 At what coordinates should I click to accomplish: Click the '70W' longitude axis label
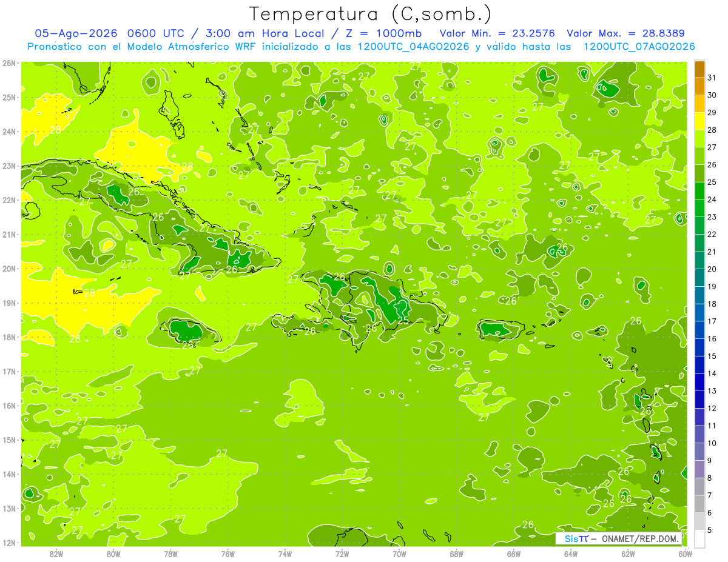[399, 554]
